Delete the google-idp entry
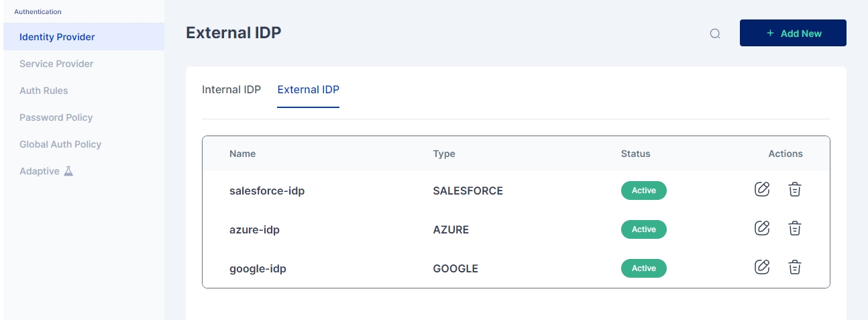868x320 pixels. (x=794, y=267)
